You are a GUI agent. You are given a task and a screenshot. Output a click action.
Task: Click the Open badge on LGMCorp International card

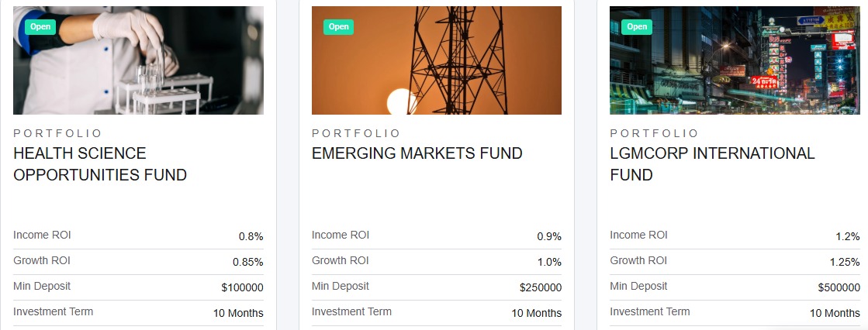click(x=637, y=27)
